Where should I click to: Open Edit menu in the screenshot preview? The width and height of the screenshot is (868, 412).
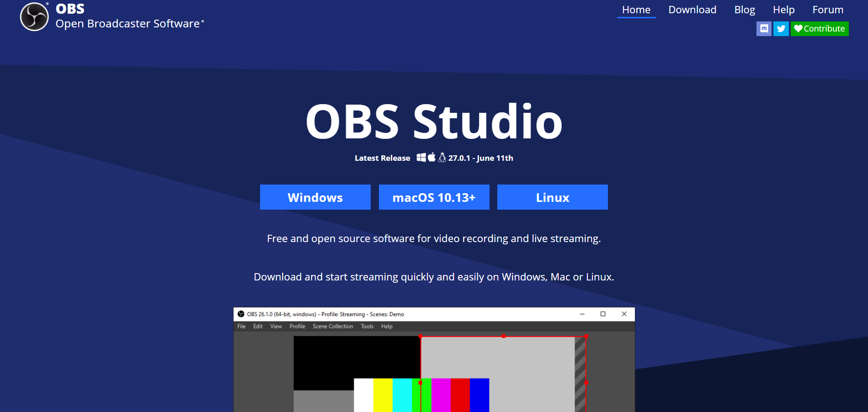point(258,326)
